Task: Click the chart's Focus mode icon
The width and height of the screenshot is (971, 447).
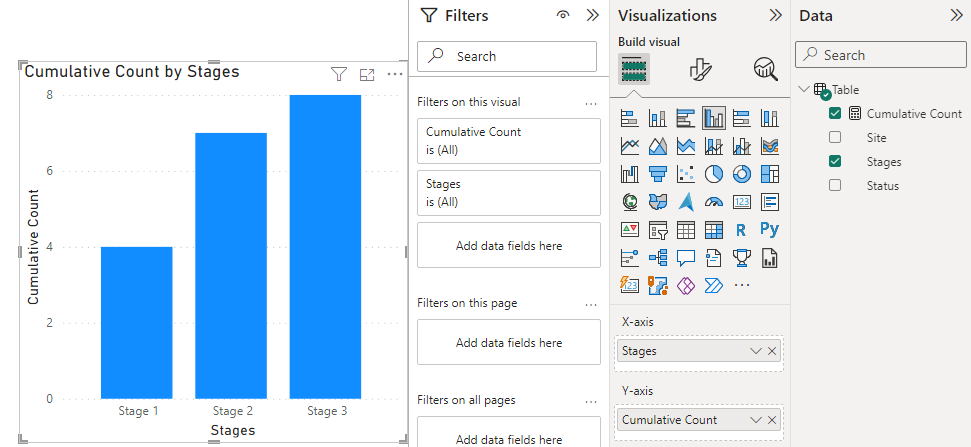Action: click(x=367, y=75)
